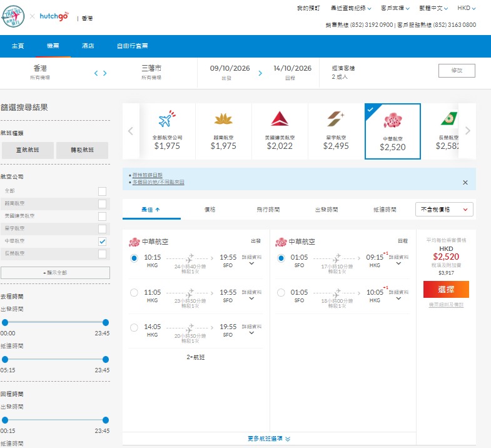Tick the all airlines filter checkbox
This screenshot has height=448, width=491.
point(102,191)
